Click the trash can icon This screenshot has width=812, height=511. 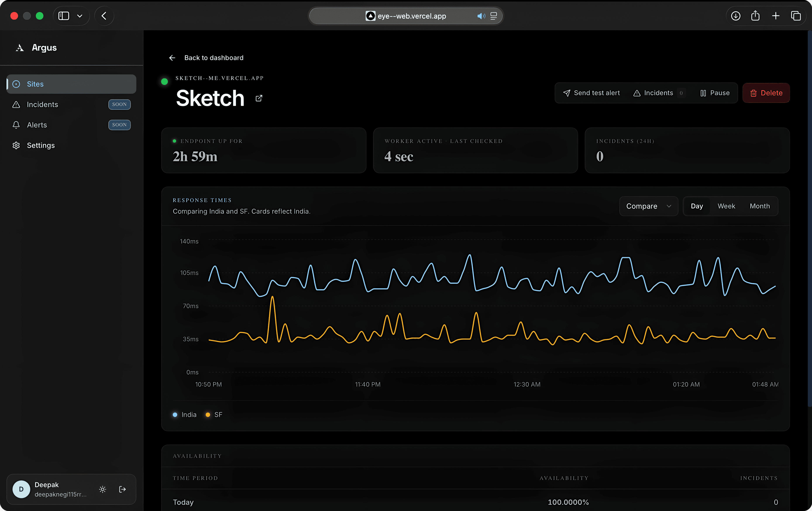753,93
